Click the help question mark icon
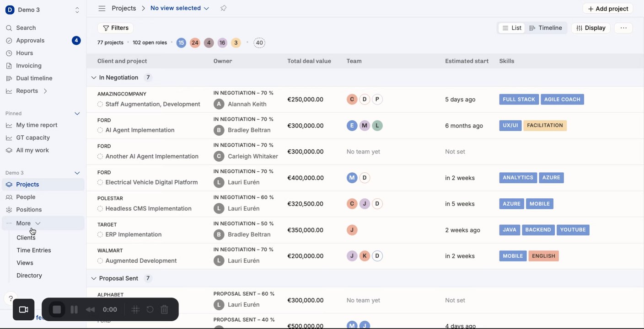This screenshot has width=644, height=329. (11, 299)
